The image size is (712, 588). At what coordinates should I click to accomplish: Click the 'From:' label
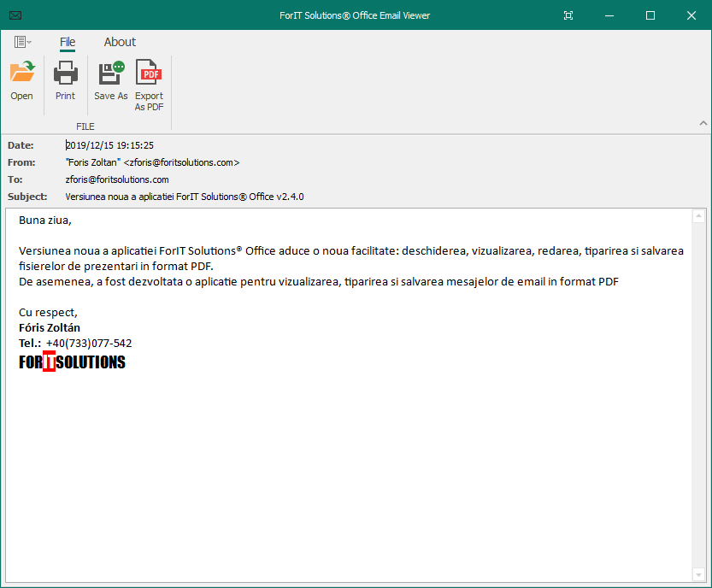(x=21, y=162)
